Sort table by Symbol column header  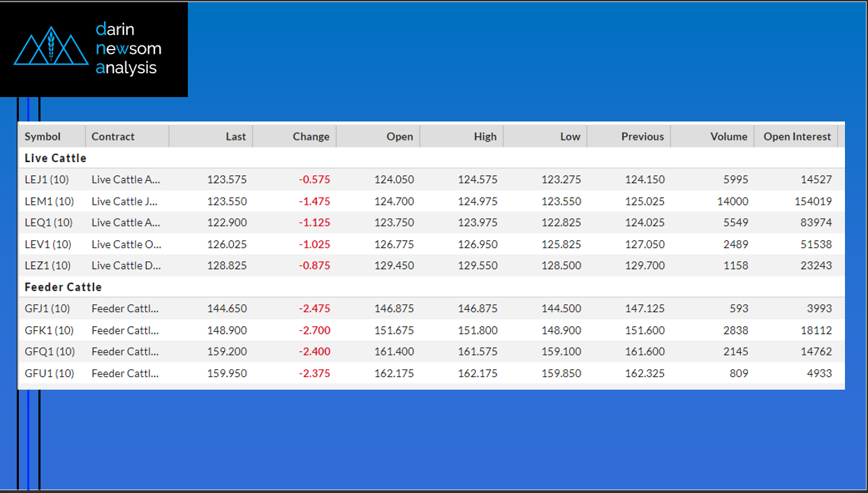coord(43,137)
